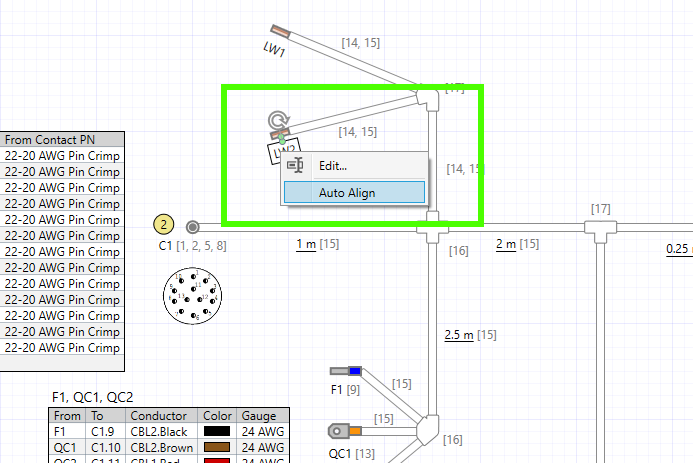Click the LW1 label
The image size is (693, 463).
tap(274, 49)
